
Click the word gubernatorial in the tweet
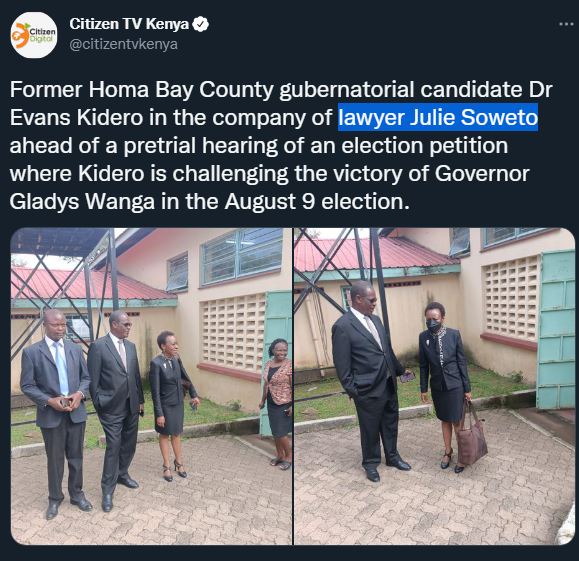click(346, 90)
